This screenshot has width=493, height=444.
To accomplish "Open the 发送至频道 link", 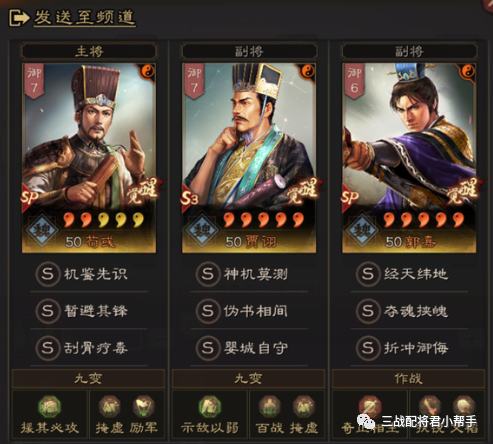I will (85, 18).
